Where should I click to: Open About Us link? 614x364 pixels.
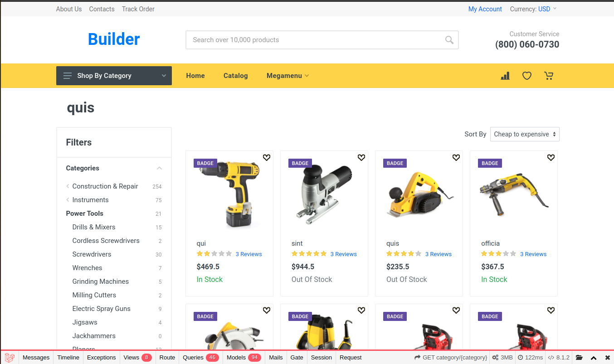click(69, 9)
